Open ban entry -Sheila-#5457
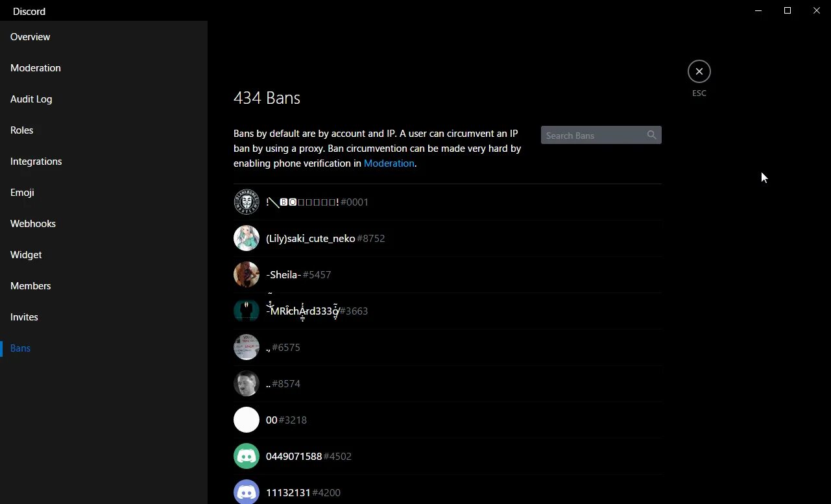The width and height of the screenshot is (831, 504). pyautogui.click(x=448, y=275)
